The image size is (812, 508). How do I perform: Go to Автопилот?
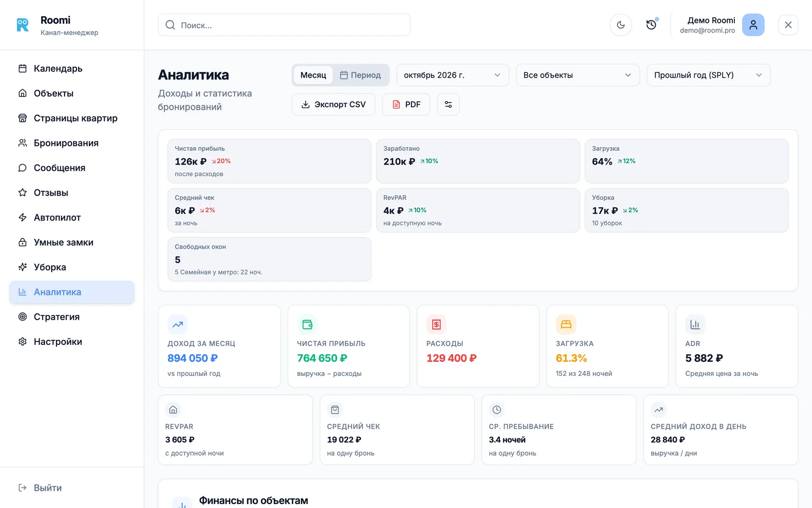(72, 218)
